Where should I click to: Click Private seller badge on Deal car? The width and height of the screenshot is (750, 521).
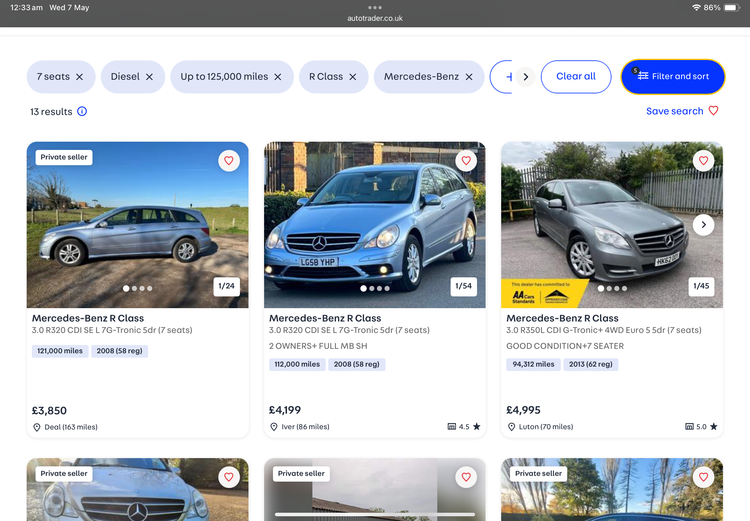[x=64, y=157]
